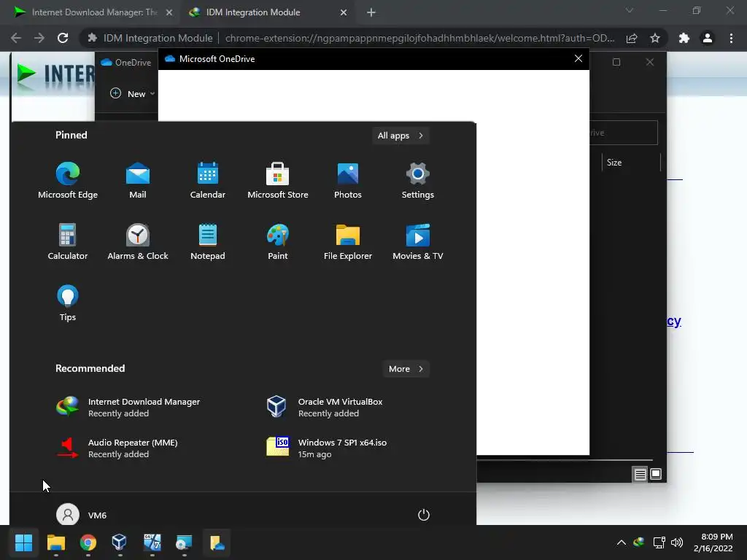The width and height of the screenshot is (747, 560).
Task: Click the Windows Start button on taskbar
Action: click(x=23, y=542)
